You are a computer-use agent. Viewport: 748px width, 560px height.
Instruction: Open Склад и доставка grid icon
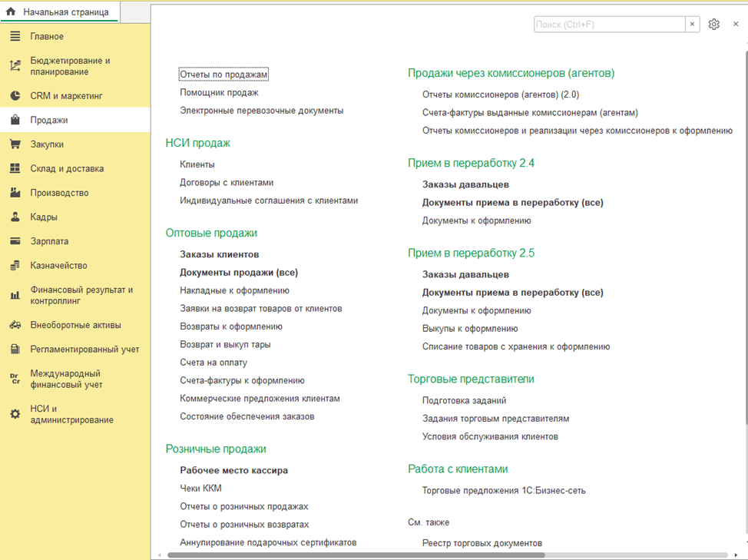pos(15,168)
